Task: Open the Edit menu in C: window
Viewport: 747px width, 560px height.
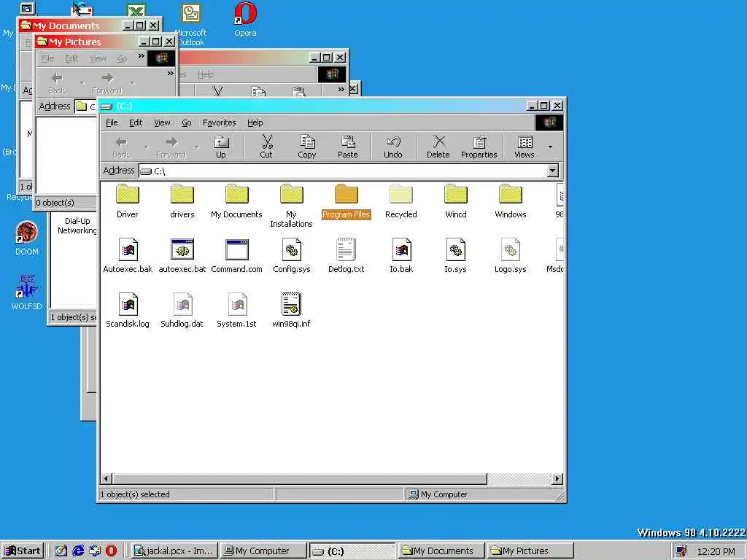Action: (x=136, y=122)
